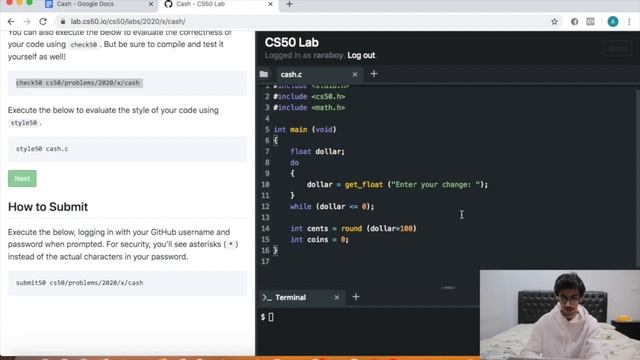
Task: Click in the terminal prompt
Action: coord(271,317)
